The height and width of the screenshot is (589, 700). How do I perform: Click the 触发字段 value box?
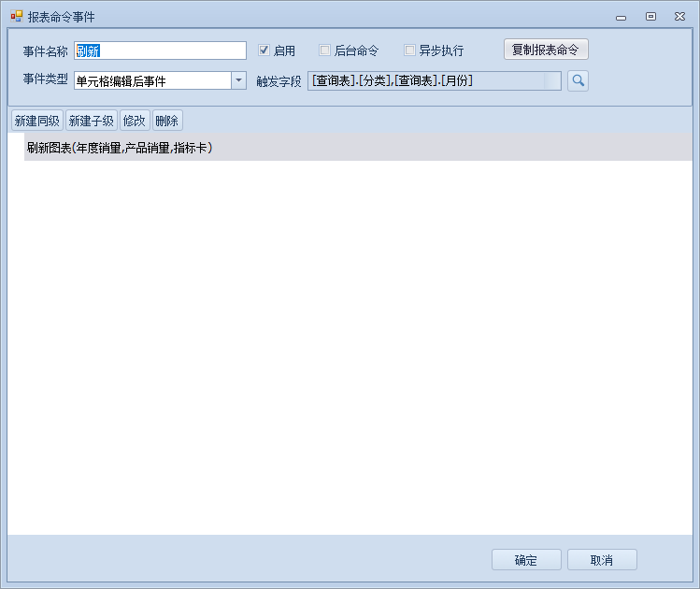pos(435,81)
